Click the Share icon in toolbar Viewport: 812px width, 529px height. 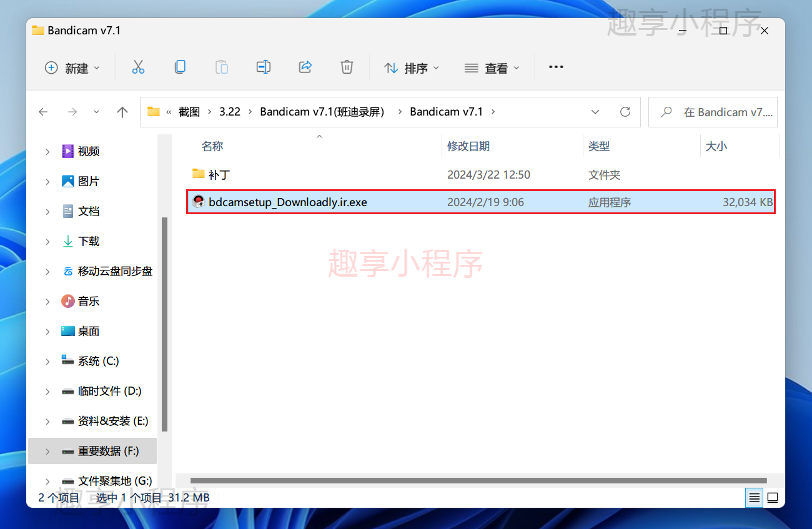tap(305, 67)
